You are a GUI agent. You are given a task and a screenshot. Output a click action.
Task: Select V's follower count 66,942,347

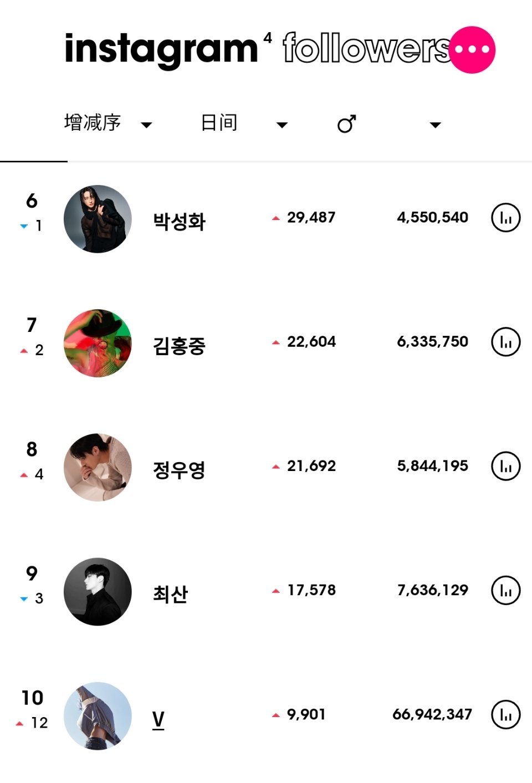[x=432, y=714]
